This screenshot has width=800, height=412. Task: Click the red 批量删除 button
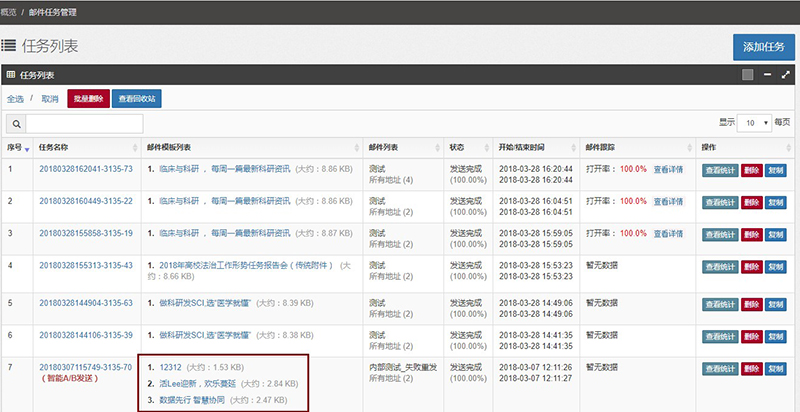pyautogui.click(x=88, y=99)
